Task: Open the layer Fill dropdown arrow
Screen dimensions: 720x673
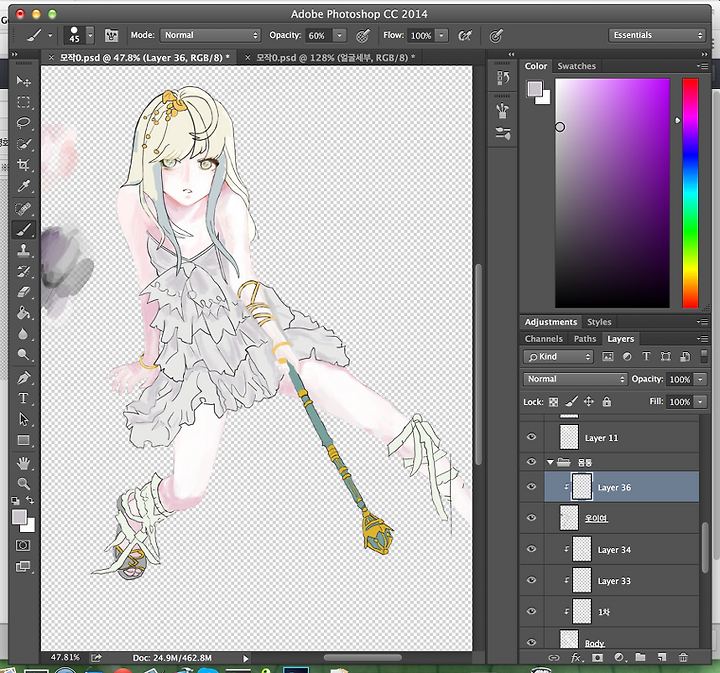Action: click(x=701, y=402)
